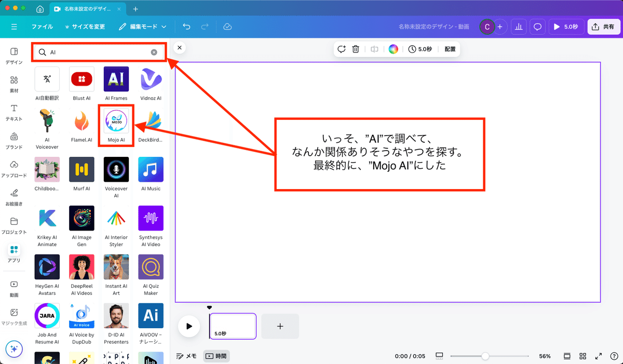
Task: Open the analytics chart icon
Action: coord(519,26)
